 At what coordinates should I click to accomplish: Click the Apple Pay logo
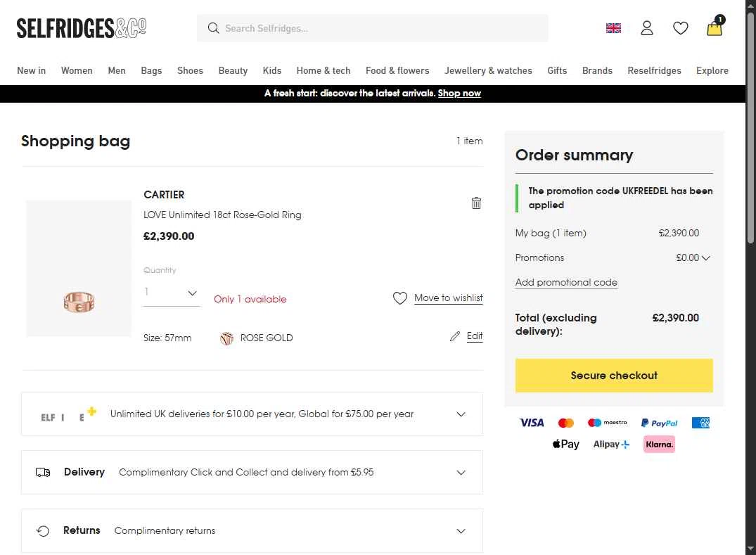point(565,444)
